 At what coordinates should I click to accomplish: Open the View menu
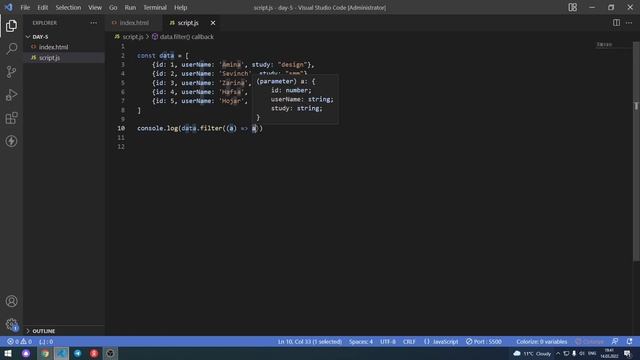tap(95, 7)
